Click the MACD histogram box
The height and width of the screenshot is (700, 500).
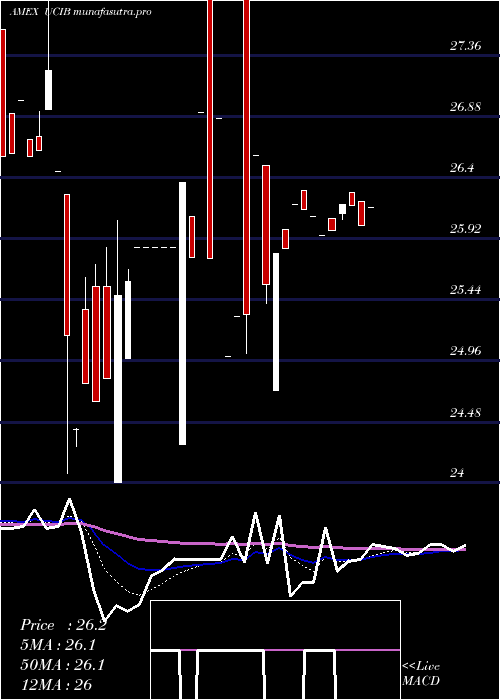pos(275,650)
